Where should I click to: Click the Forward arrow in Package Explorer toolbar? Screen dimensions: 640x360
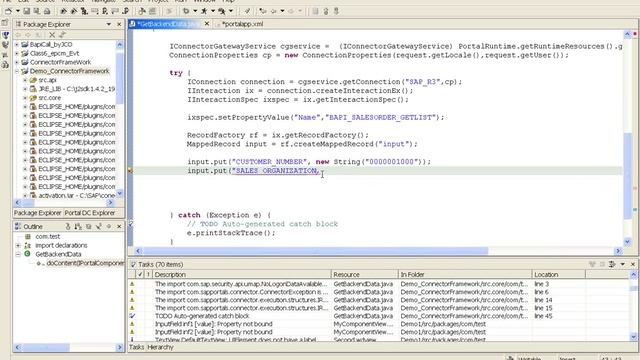coord(28,35)
